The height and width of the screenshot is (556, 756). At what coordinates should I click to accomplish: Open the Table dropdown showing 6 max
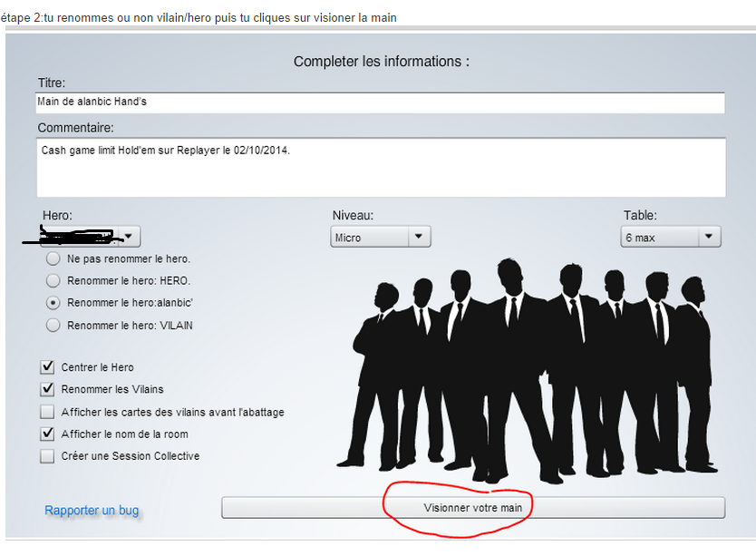pos(671,237)
